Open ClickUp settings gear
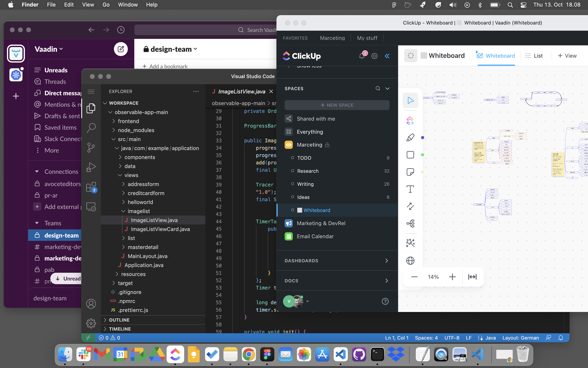The height and width of the screenshot is (368, 588). pyautogui.click(x=374, y=56)
